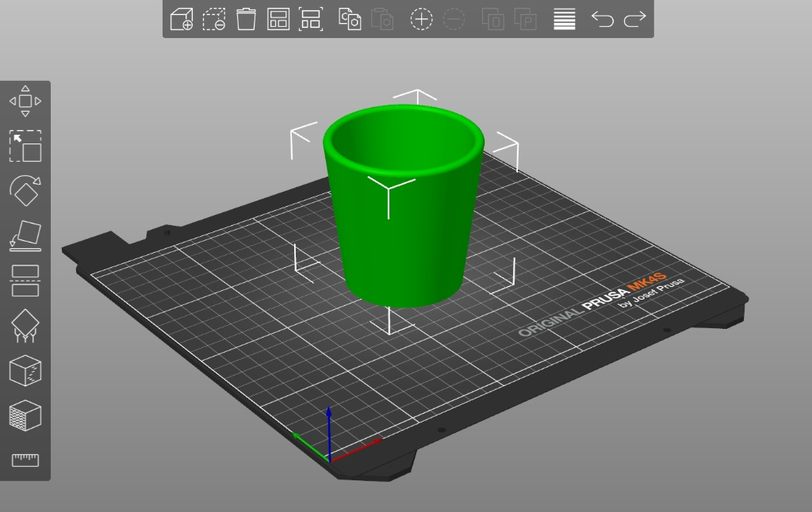Image resolution: width=812 pixels, height=512 pixels.
Task: Undo the last action
Action: pyautogui.click(x=603, y=19)
